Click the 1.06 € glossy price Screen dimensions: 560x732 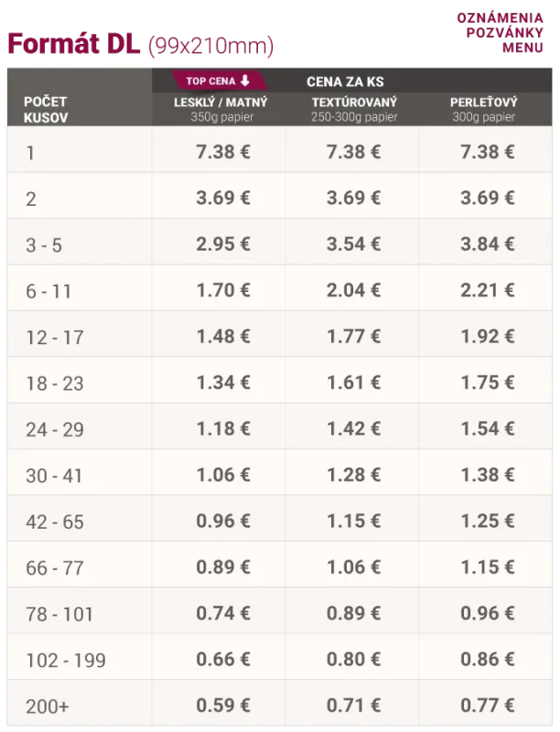pos(222,474)
